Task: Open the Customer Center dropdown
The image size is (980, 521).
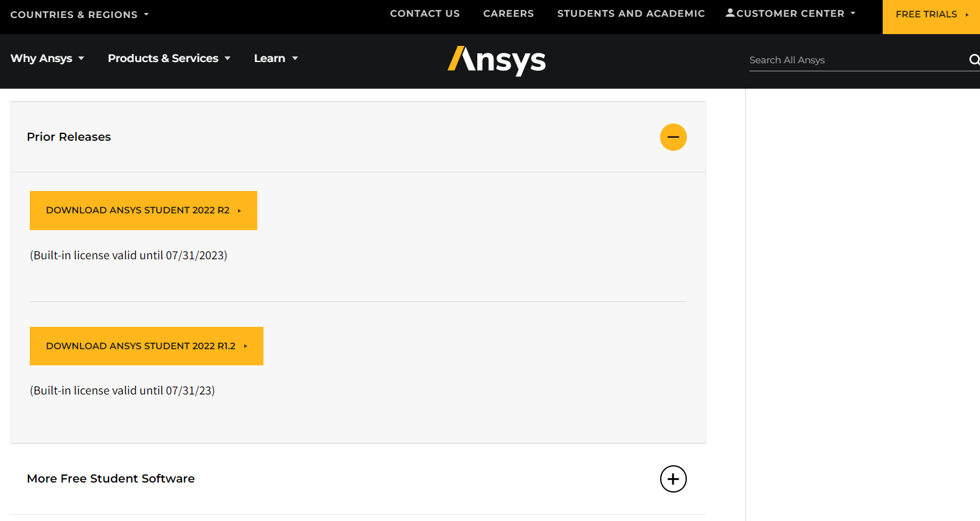Action: (x=791, y=13)
